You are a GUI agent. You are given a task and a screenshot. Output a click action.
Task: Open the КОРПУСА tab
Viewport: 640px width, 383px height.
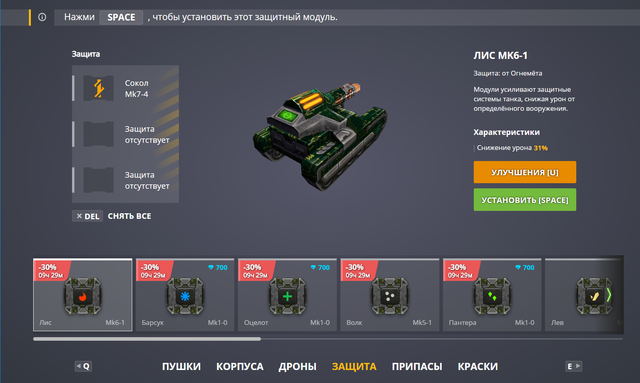click(x=240, y=366)
